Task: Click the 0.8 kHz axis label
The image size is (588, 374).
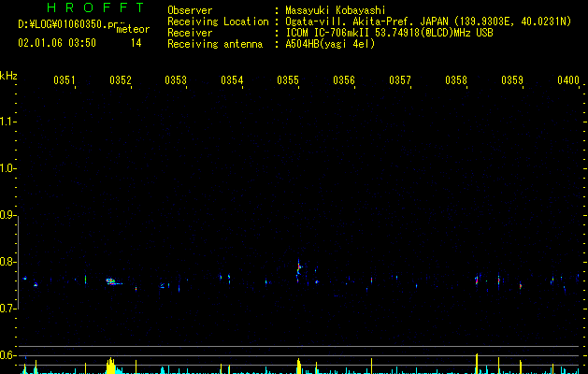Action: [x=7, y=262]
